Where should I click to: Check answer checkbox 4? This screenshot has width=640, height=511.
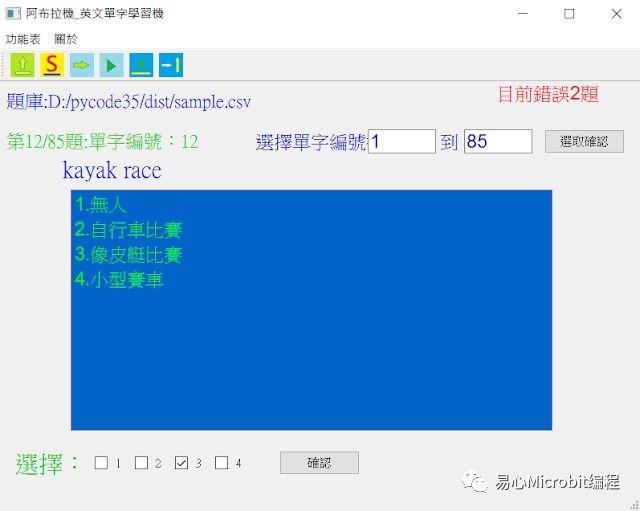click(221, 463)
